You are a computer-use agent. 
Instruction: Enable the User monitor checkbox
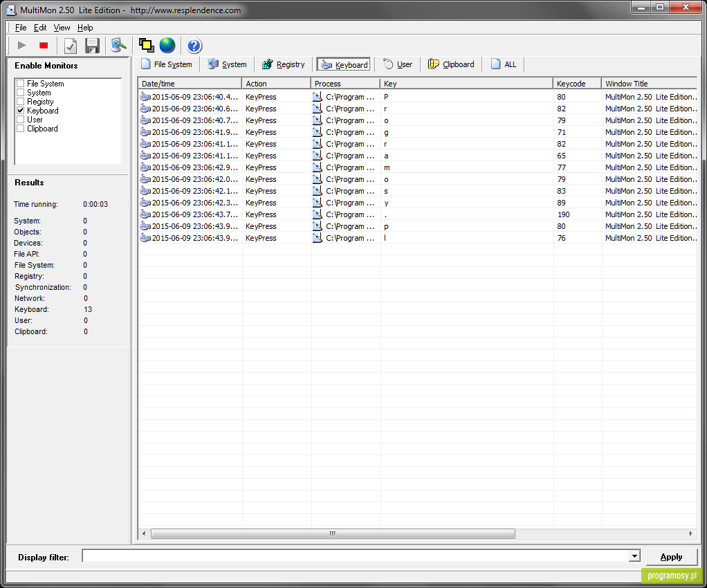pyautogui.click(x=20, y=120)
